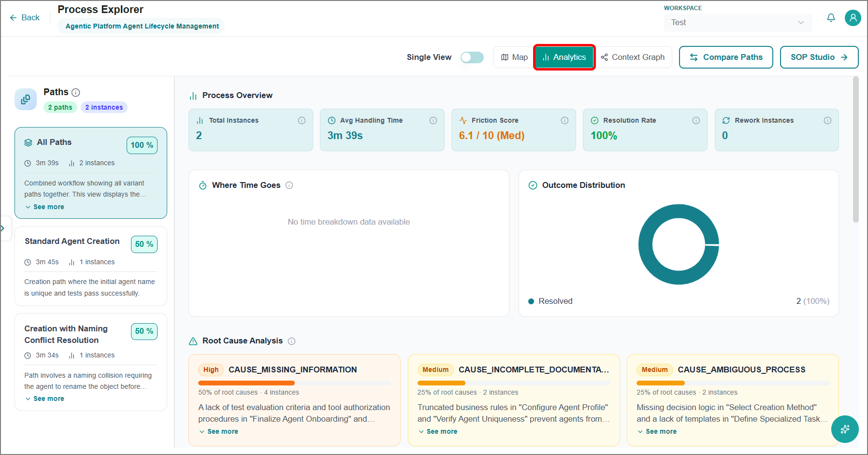Switch to the Map tab
This screenshot has height=455, width=868.
(x=514, y=57)
